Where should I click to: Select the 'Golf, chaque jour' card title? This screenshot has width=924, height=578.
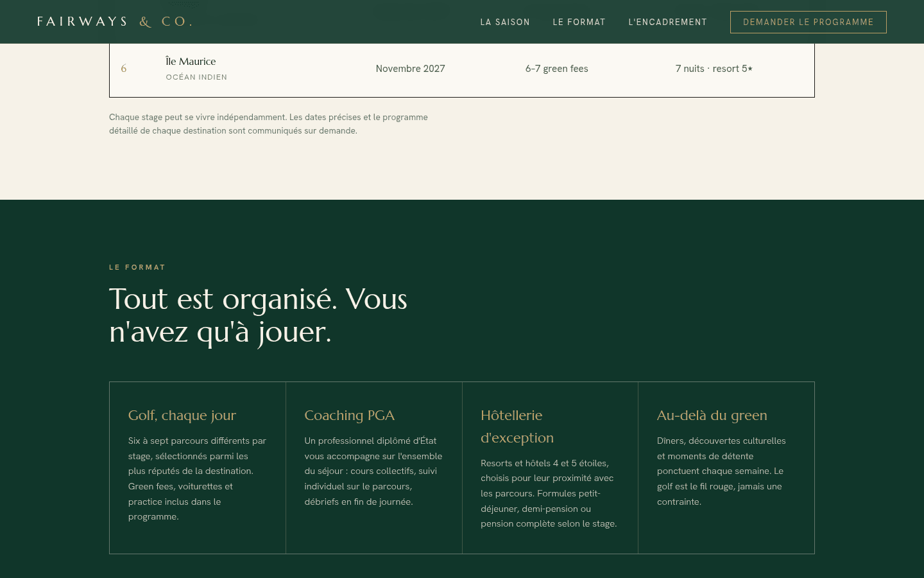[182, 416]
